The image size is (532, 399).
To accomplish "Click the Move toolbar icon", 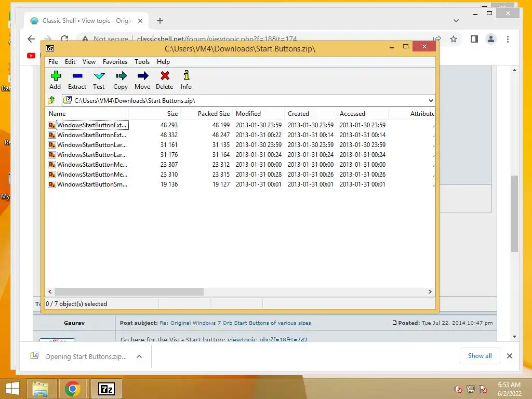I will pyautogui.click(x=142, y=80).
